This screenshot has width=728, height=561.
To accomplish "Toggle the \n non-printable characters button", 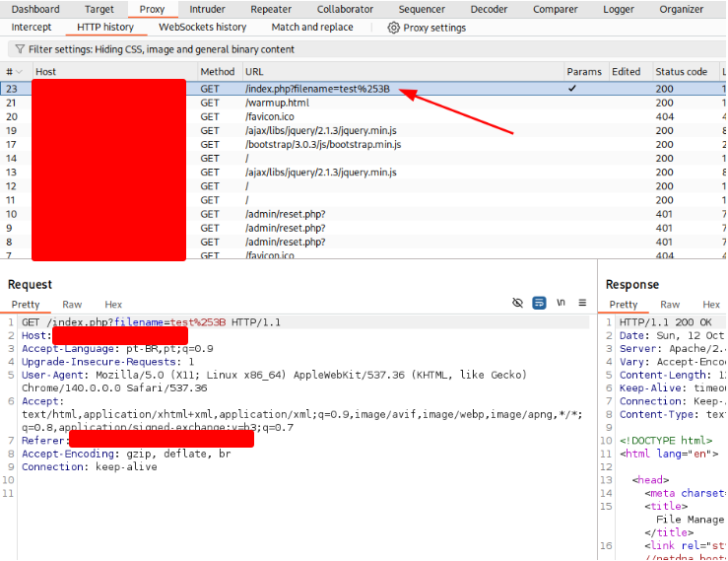I will coord(562,303).
